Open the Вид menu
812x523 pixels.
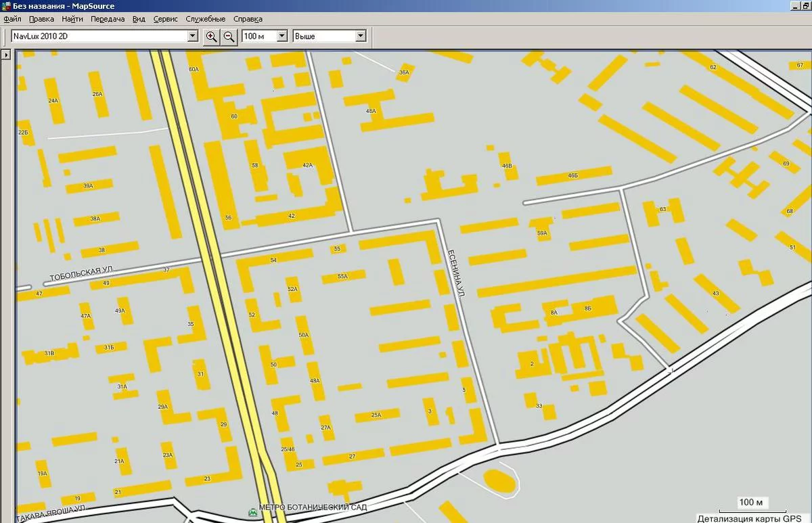(139, 19)
